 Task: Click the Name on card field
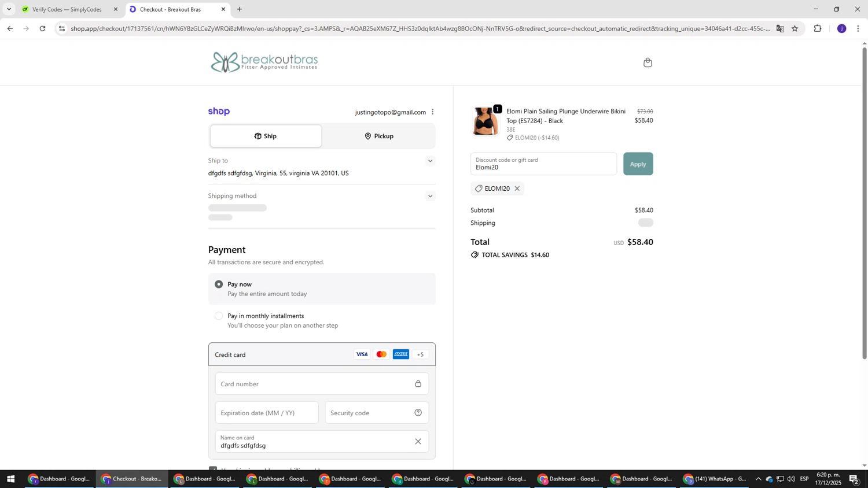tap(322, 442)
